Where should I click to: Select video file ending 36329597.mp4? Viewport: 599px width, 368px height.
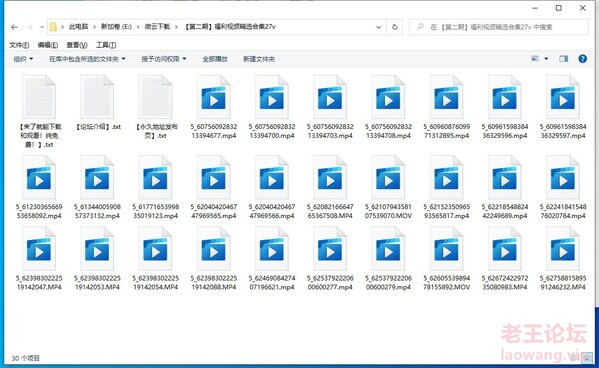pyautogui.click(x=563, y=107)
